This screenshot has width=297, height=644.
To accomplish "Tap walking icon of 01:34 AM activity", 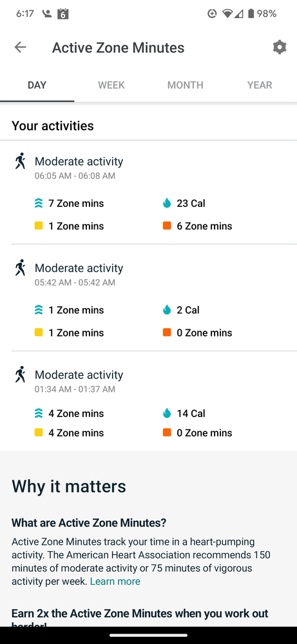I will tap(20, 375).
